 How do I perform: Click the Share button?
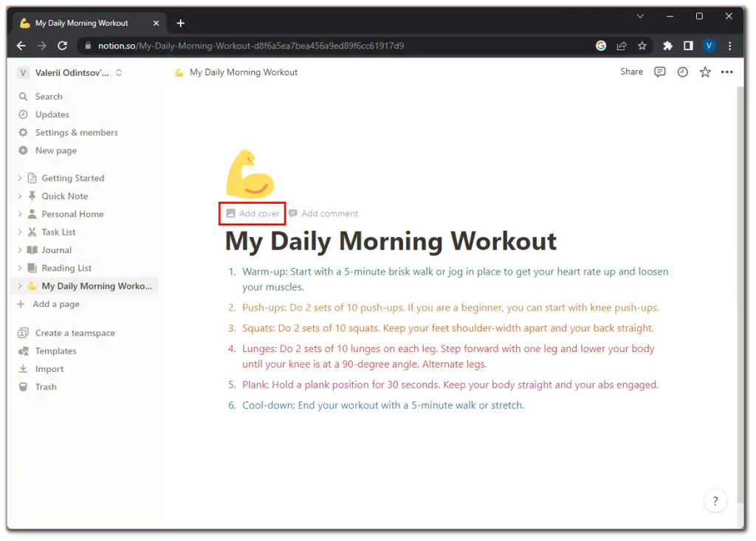coord(631,72)
